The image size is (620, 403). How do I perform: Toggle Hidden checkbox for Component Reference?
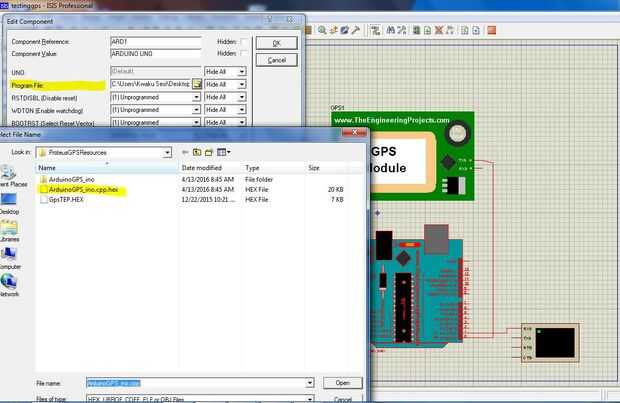click(x=244, y=42)
